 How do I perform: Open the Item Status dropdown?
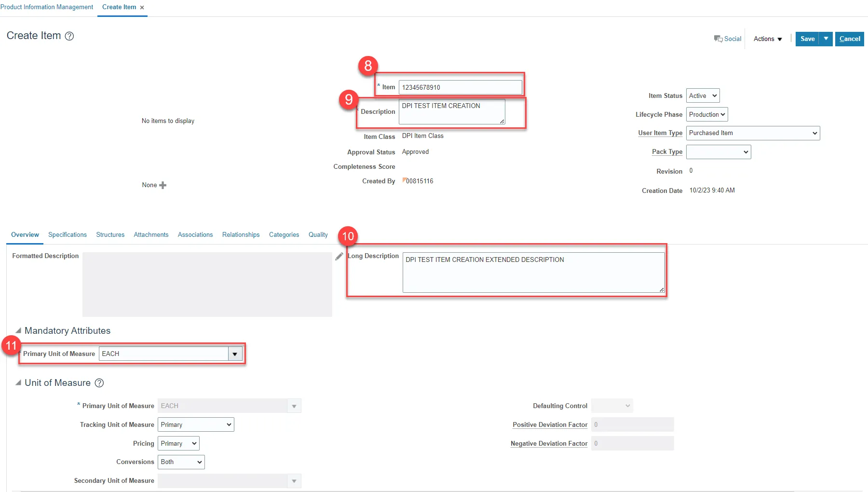[x=703, y=96]
